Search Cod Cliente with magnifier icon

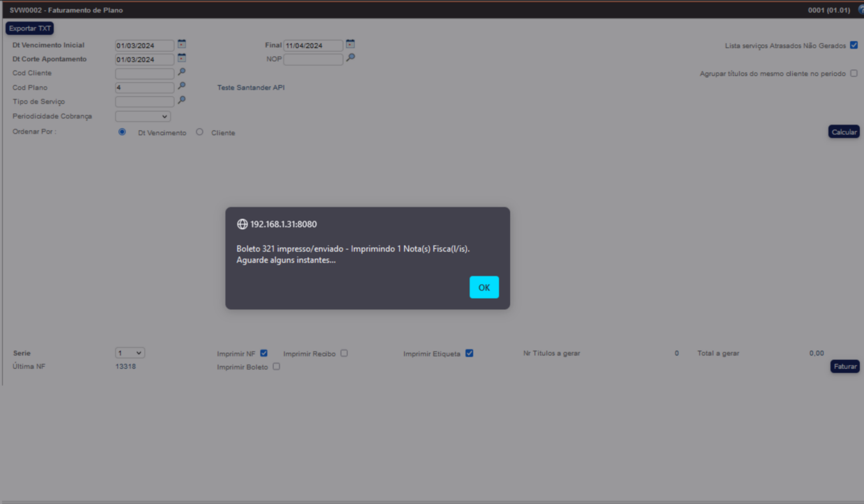tap(182, 72)
